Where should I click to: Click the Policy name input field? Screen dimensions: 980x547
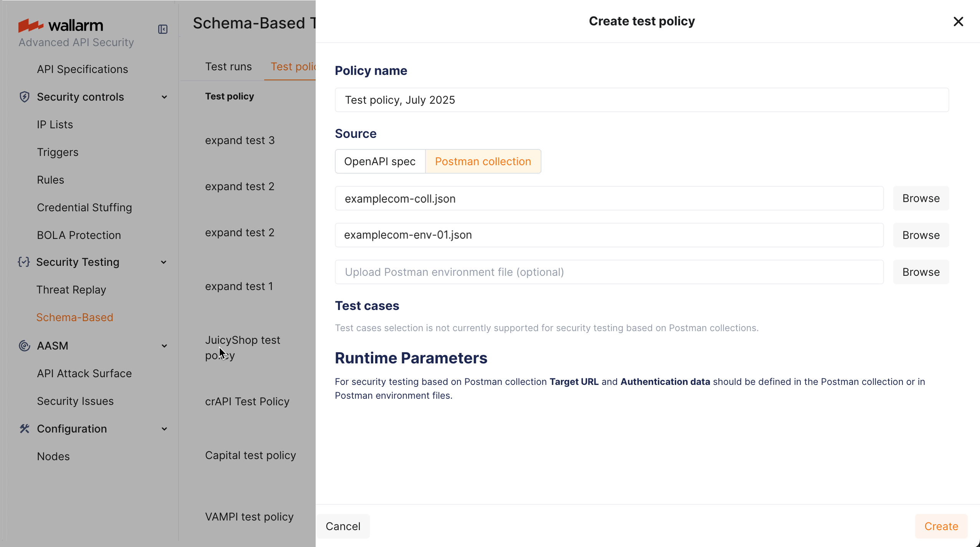tap(641, 99)
